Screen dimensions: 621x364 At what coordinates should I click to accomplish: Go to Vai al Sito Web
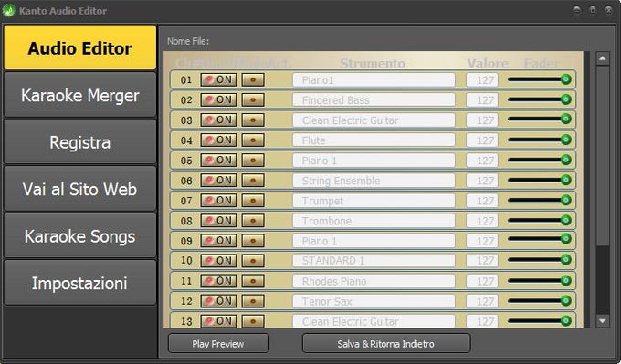tap(80, 189)
